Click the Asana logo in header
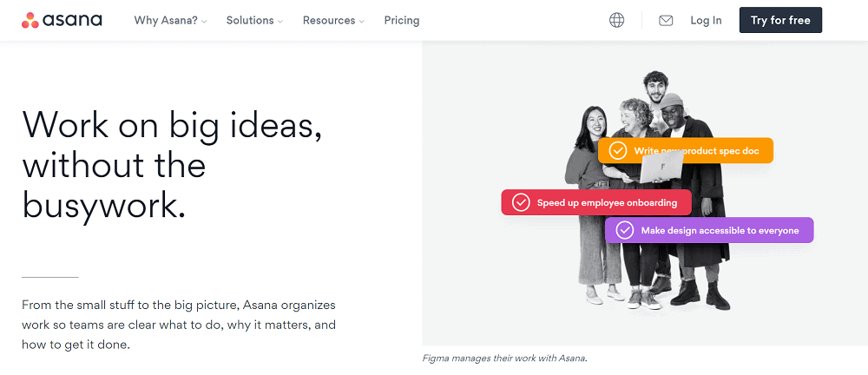This screenshot has width=868, height=375. click(62, 21)
